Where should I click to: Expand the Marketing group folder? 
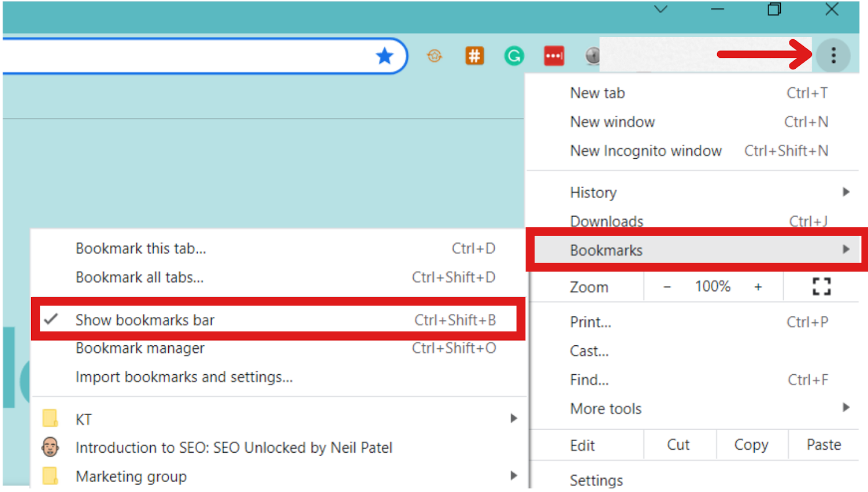pos(131,476)
